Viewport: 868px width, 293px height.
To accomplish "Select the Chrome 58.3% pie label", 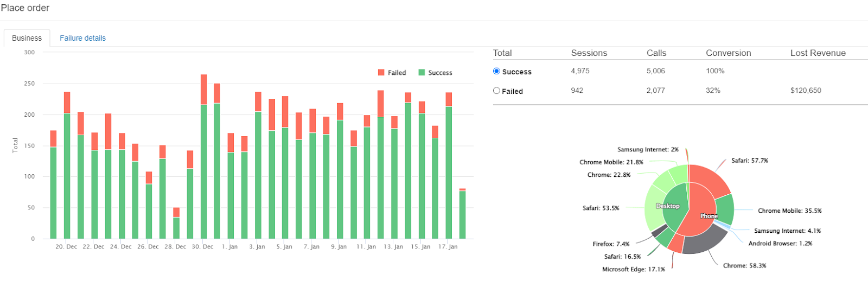I will point(744,265).
